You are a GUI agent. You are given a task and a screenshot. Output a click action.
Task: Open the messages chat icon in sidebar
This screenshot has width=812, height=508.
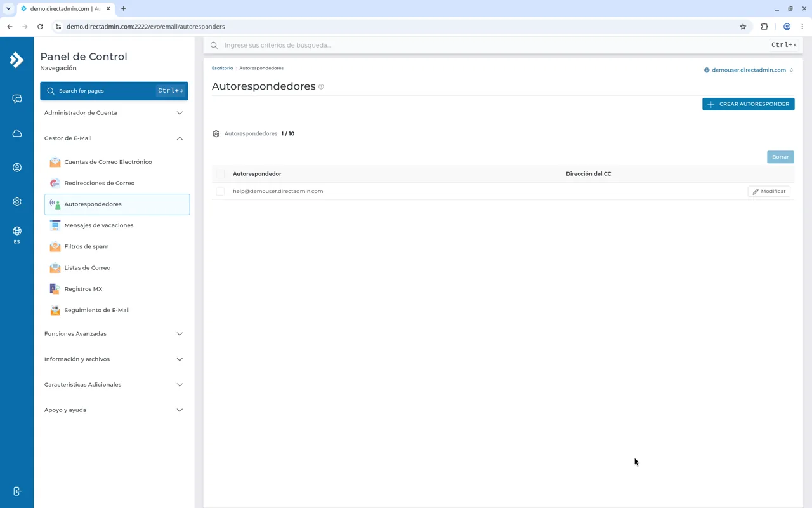click(17, 99)
